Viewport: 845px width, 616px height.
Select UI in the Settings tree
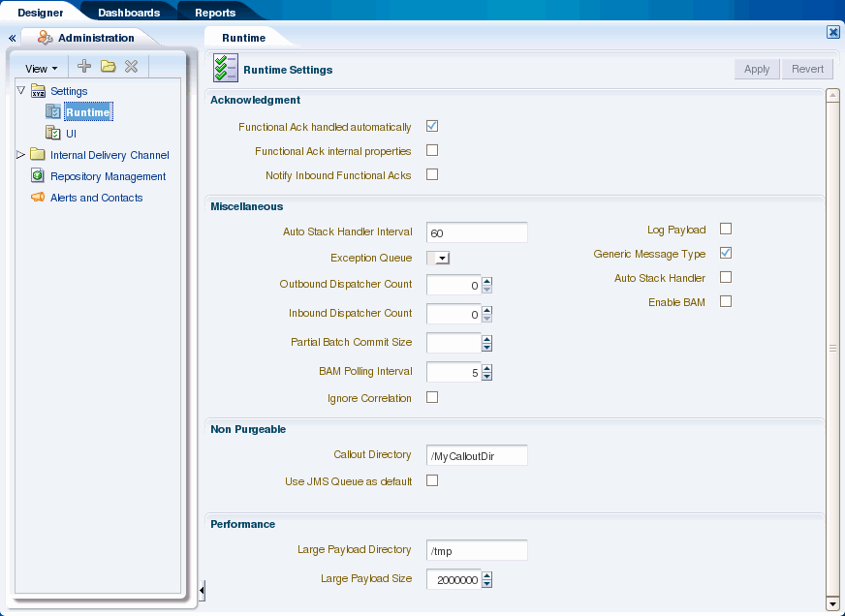pos(71,134)
